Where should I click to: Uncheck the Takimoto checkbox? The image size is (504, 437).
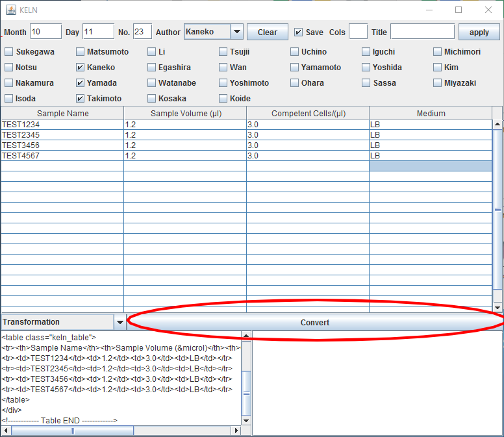[80, 98]
